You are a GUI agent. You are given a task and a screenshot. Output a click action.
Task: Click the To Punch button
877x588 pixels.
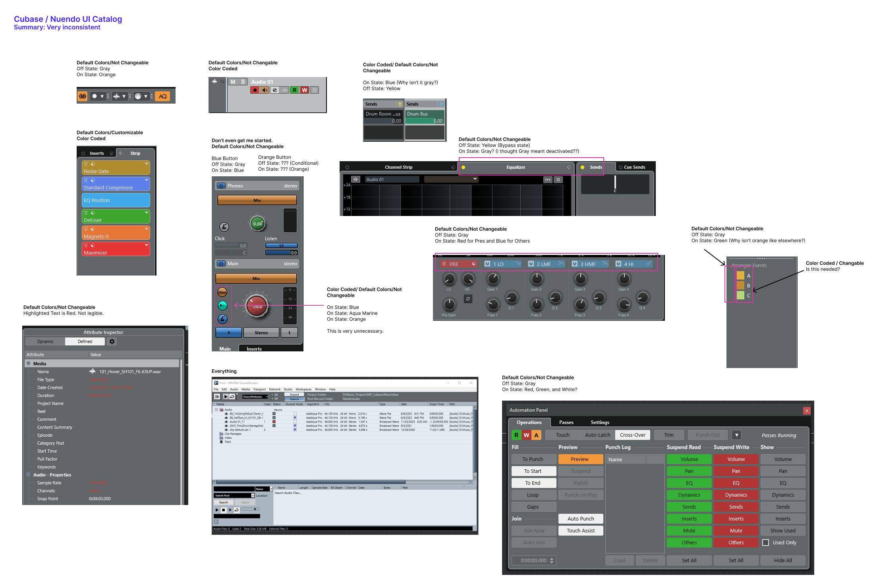click(x=533, y=459)
